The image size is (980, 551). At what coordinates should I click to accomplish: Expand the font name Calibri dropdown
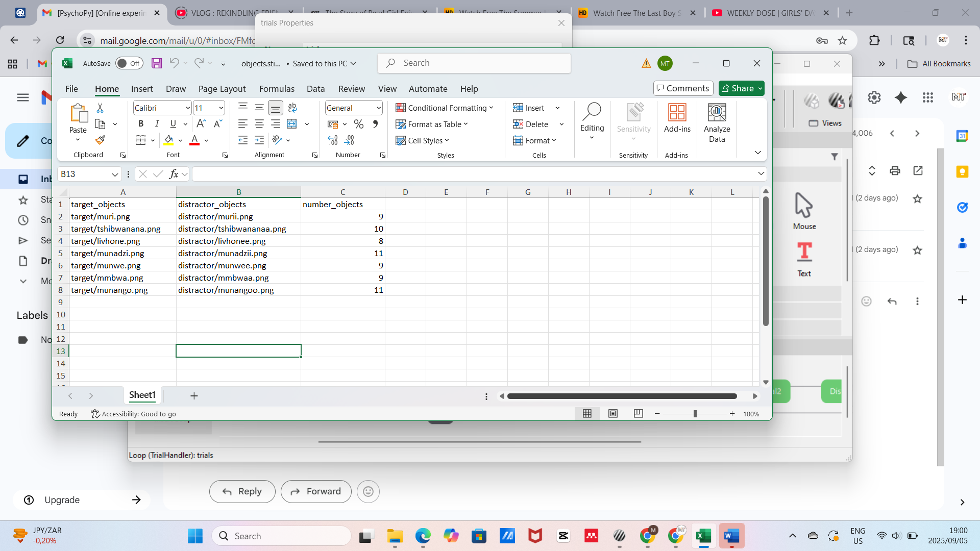click(x=188, y=108)
